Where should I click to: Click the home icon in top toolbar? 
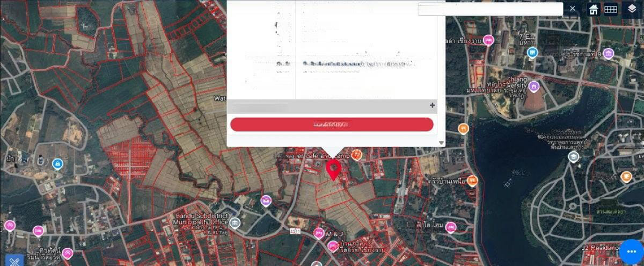click(593, 9)
